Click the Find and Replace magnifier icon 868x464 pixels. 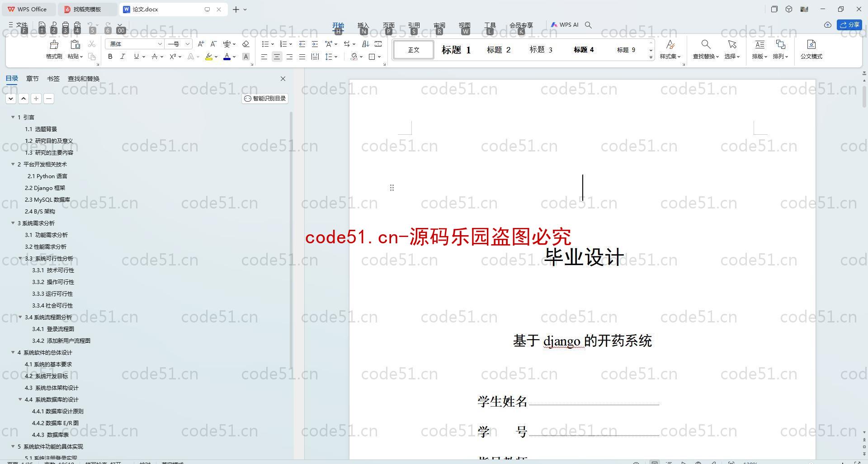[705, 44]
